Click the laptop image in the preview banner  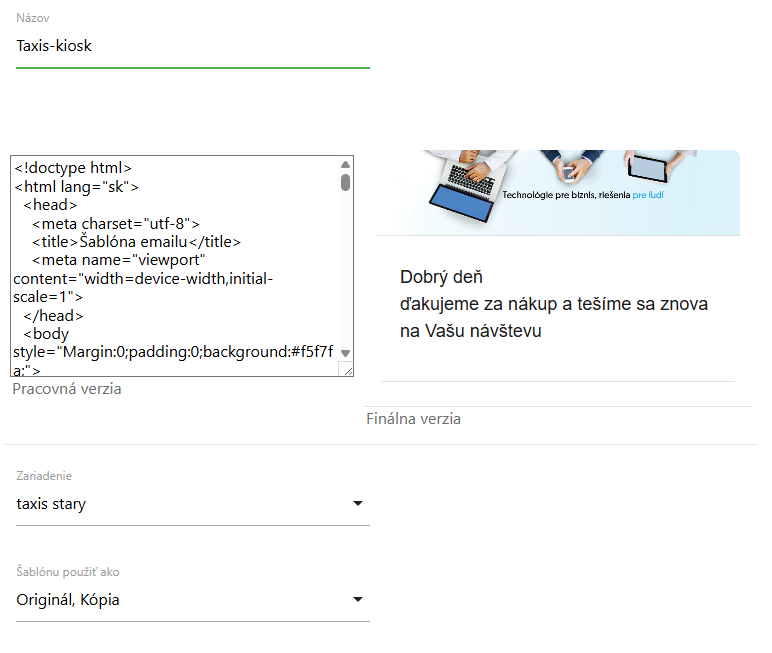pyautogui.click(x=462, y=185)
